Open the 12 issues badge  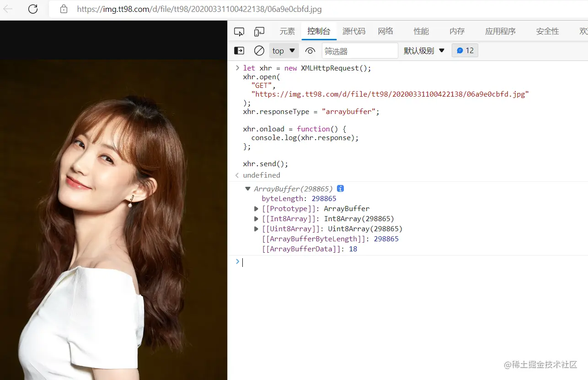pyautogui.click(x=465, y=50)
